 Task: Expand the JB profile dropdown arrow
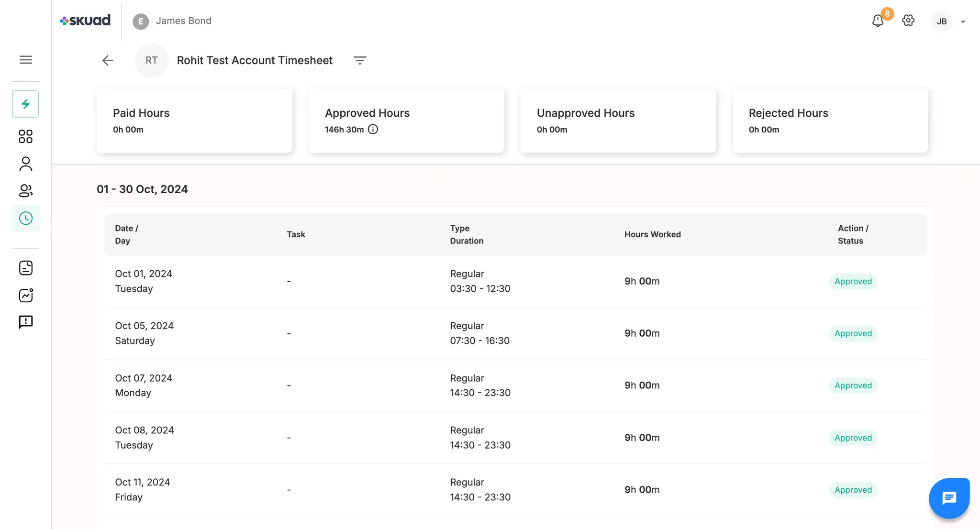pyautogui.click(x=963, y=22)
